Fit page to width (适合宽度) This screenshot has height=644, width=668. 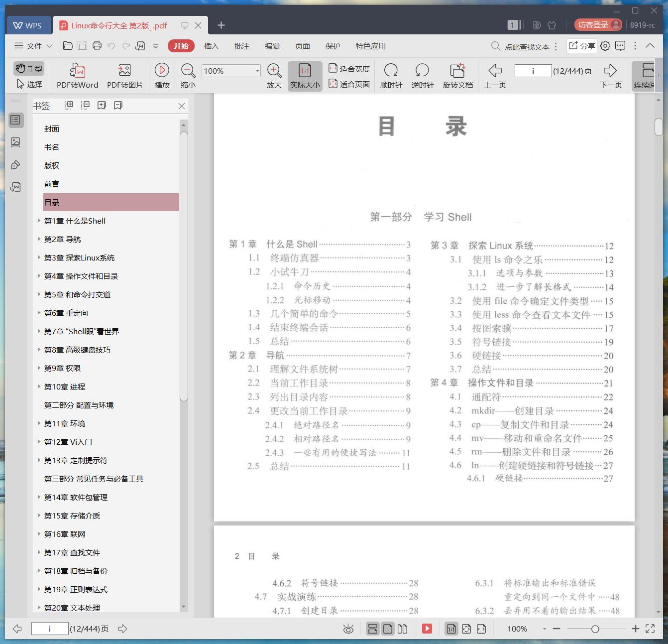pyautogui.click(x=349, y=69)
